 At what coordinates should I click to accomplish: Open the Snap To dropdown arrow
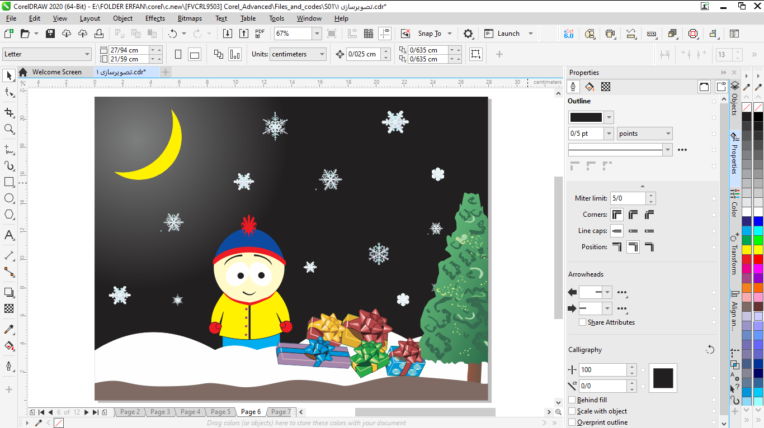(x=449, y=34)
